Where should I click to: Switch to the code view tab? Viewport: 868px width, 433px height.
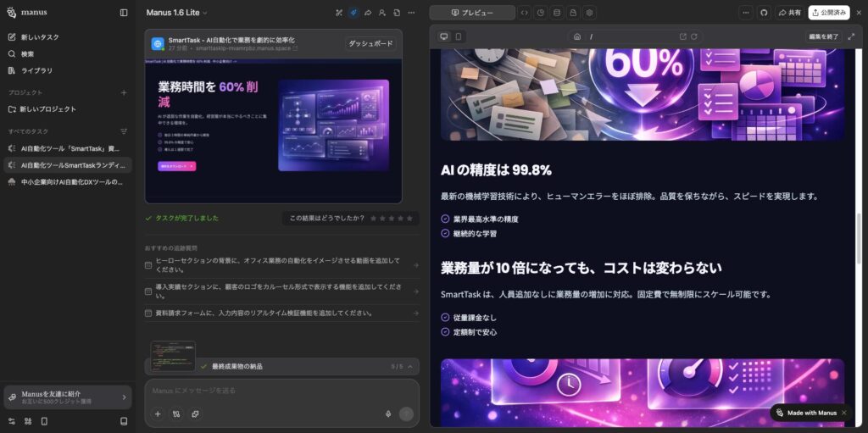[x=525, y=13]
